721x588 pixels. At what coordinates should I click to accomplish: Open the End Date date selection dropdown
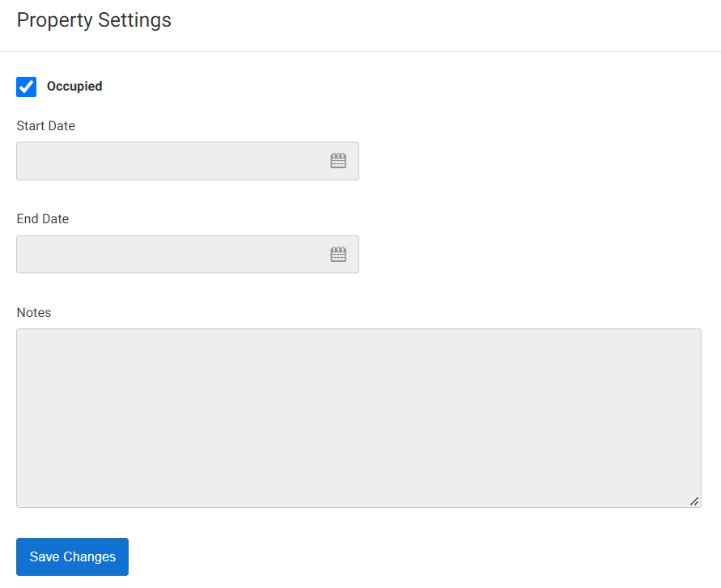(337, 253)
